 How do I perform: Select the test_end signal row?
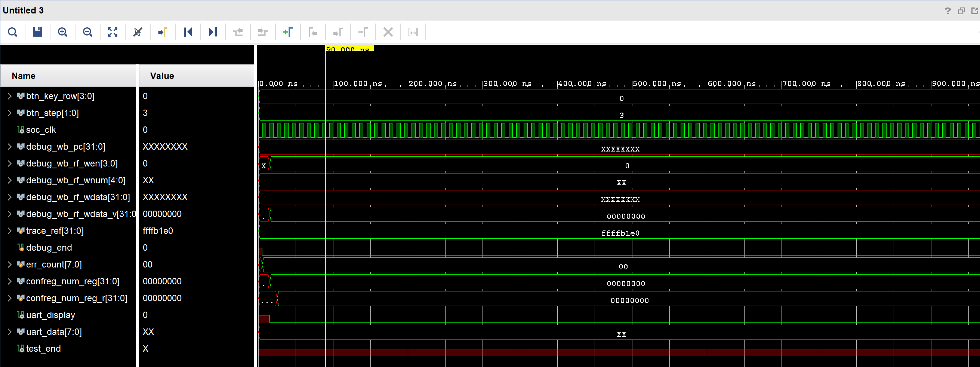pos(43,348)
